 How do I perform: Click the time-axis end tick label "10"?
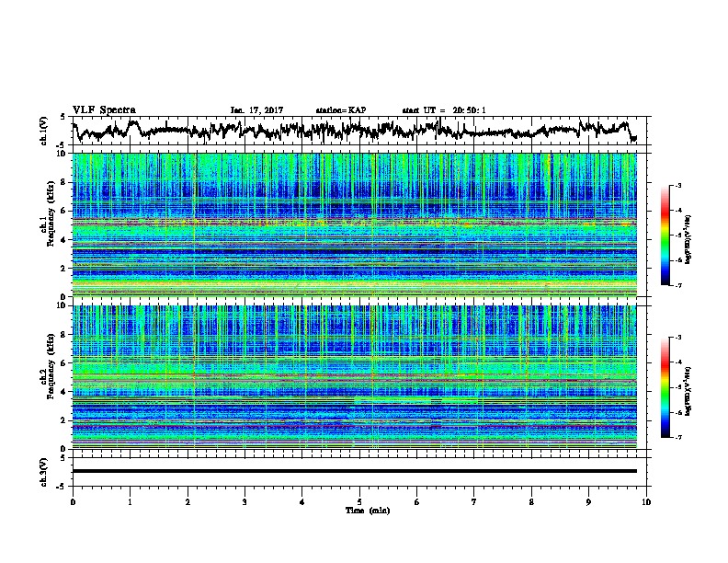pyautogui.click(x=646, y=502)
